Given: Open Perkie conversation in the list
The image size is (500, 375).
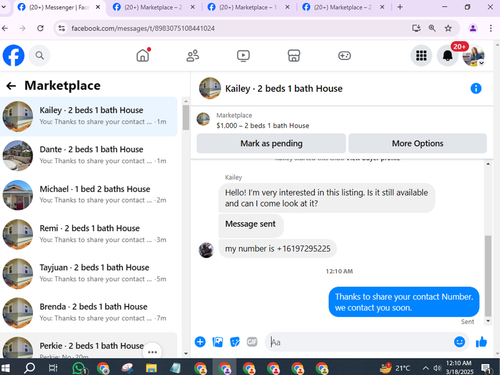Looking at the screenshot, I should pyautogui.click(x=89, y=345).
